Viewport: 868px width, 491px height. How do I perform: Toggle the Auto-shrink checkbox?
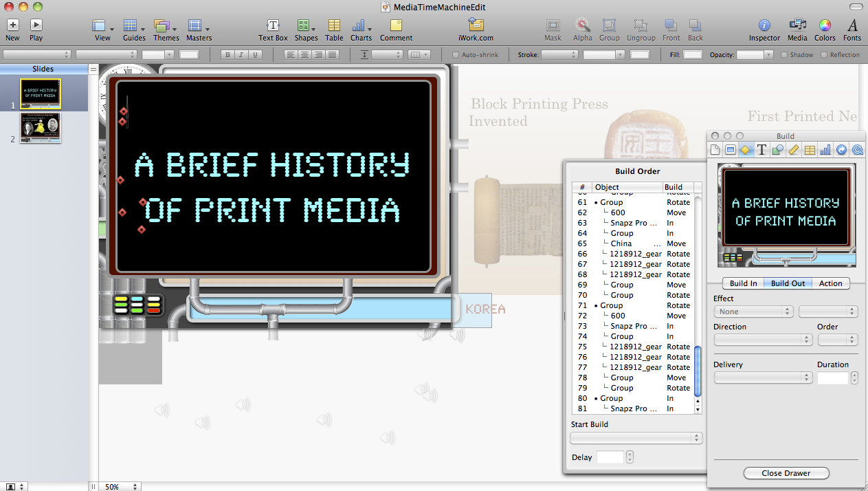456,55
